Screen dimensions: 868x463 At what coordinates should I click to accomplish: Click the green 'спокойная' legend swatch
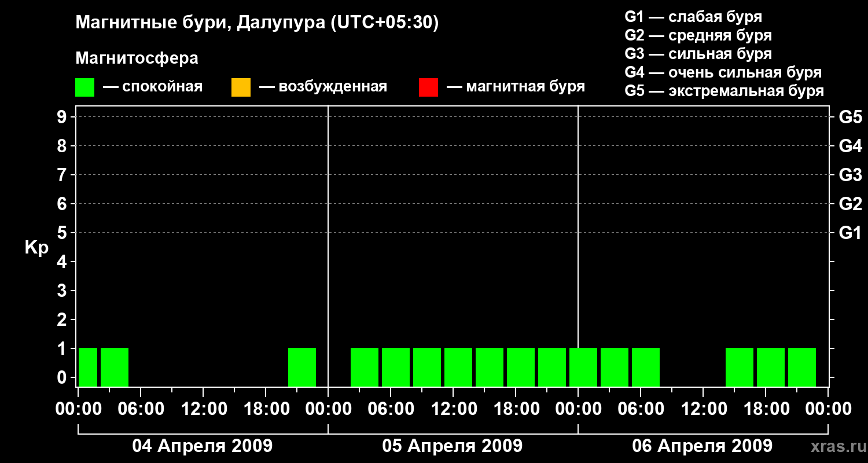[85, 87]
